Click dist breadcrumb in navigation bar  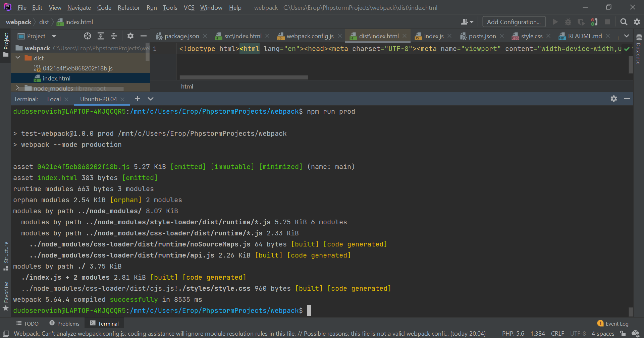[x=44, y=22]
